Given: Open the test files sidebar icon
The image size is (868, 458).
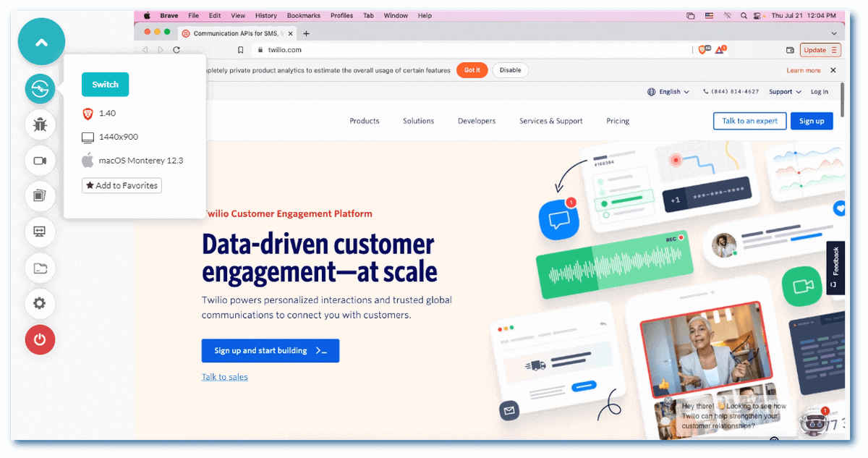Looking at the screenshot, I should (x=40, y=268).
